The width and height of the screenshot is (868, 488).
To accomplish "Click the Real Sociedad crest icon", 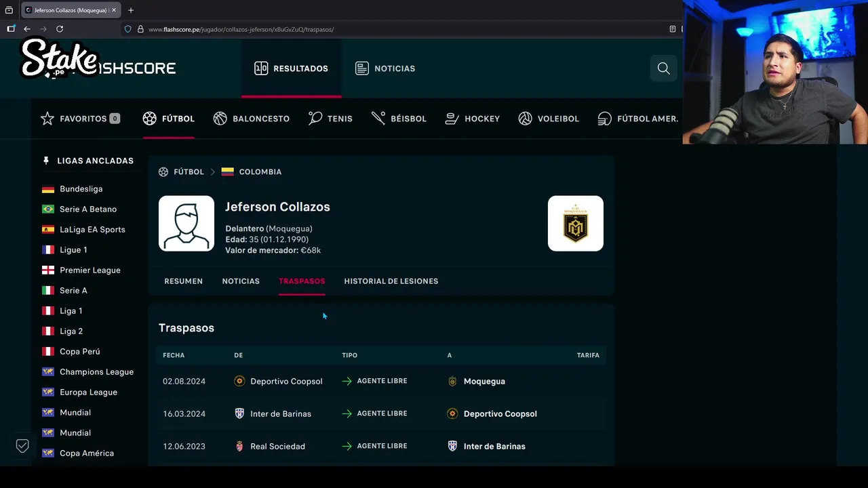I will click(x=239, y=446).
